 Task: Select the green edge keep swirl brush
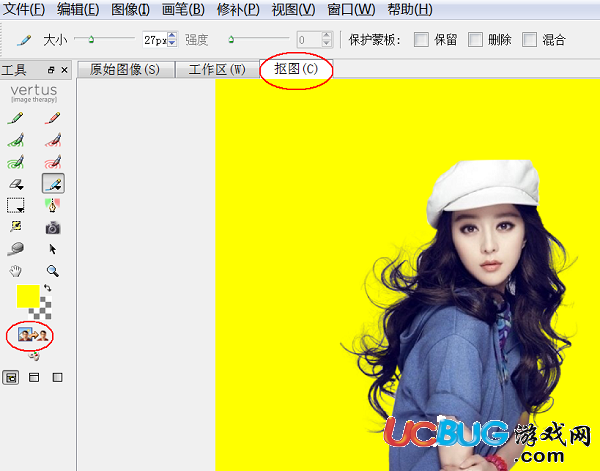click(15, 162)
